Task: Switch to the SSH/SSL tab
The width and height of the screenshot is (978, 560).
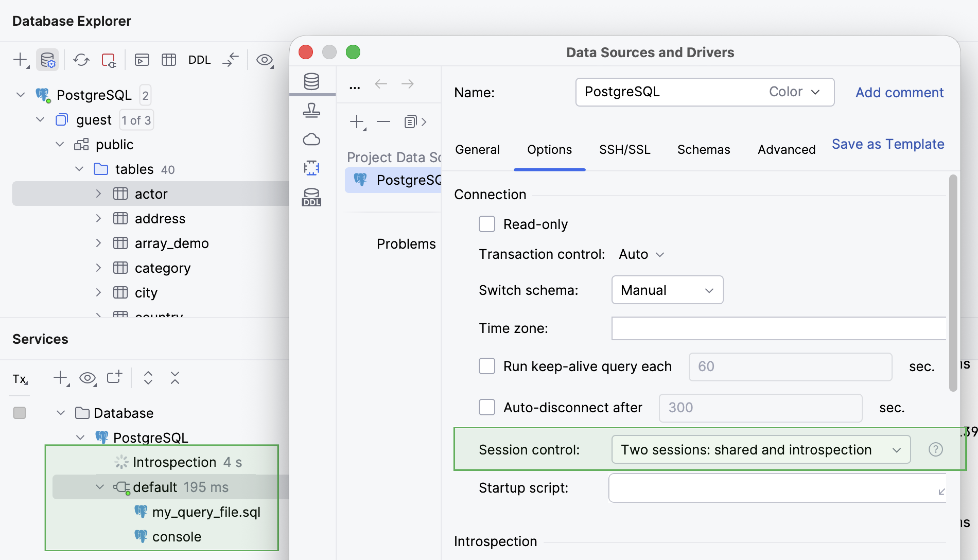Action: [625, 149]
